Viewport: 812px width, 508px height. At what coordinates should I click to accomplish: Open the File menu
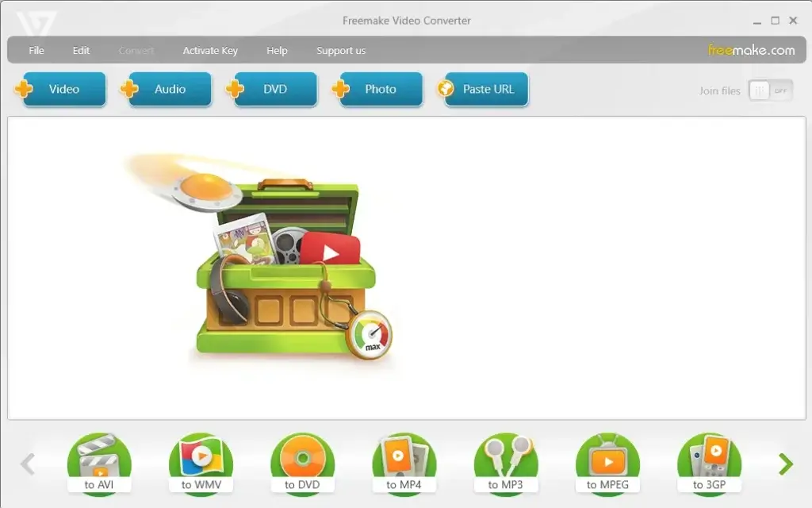pos(36,50)
